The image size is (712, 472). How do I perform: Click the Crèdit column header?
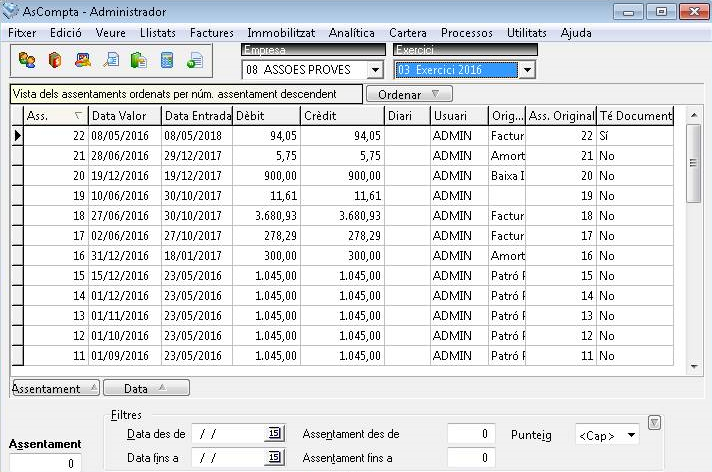coord(342,116)
